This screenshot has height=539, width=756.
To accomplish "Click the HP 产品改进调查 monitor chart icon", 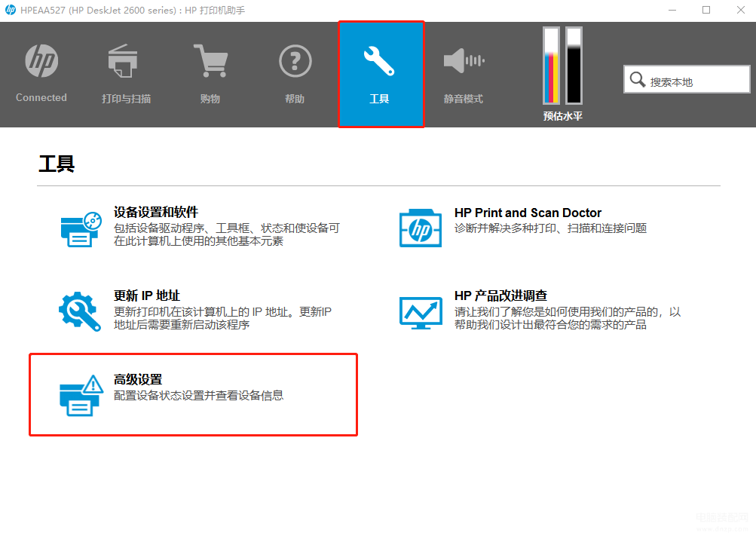I will click(x=421, y=313).
